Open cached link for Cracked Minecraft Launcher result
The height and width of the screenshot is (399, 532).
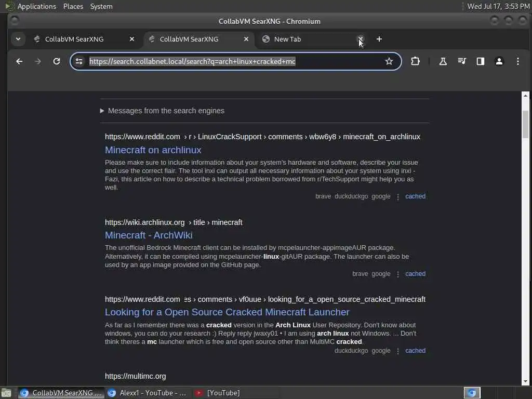click(x=415, y=351)
